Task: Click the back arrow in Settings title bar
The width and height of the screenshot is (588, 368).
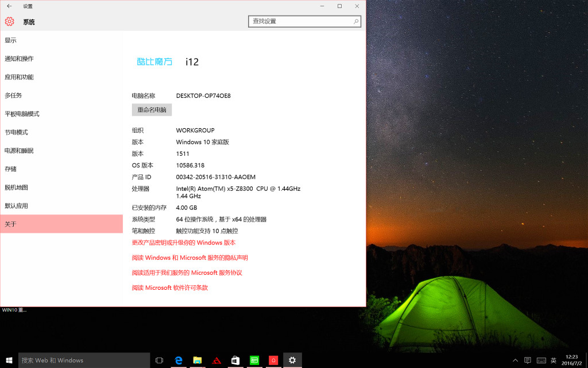Action: 9,6
